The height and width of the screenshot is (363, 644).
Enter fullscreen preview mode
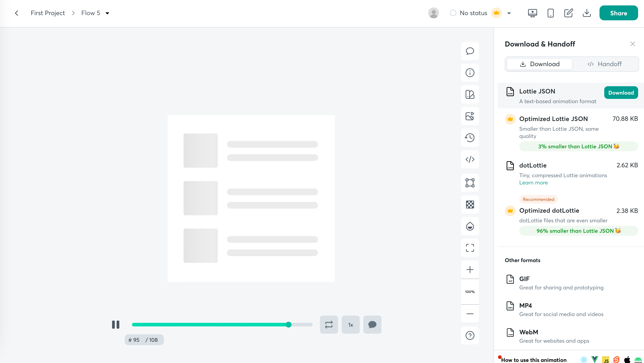470,248
